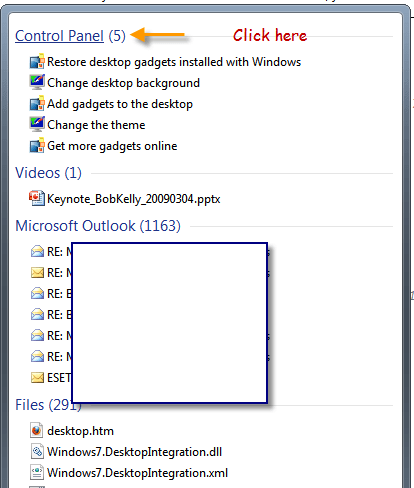Open Change desktop background icon
414x488 pixels.
(x=37, y=82)
